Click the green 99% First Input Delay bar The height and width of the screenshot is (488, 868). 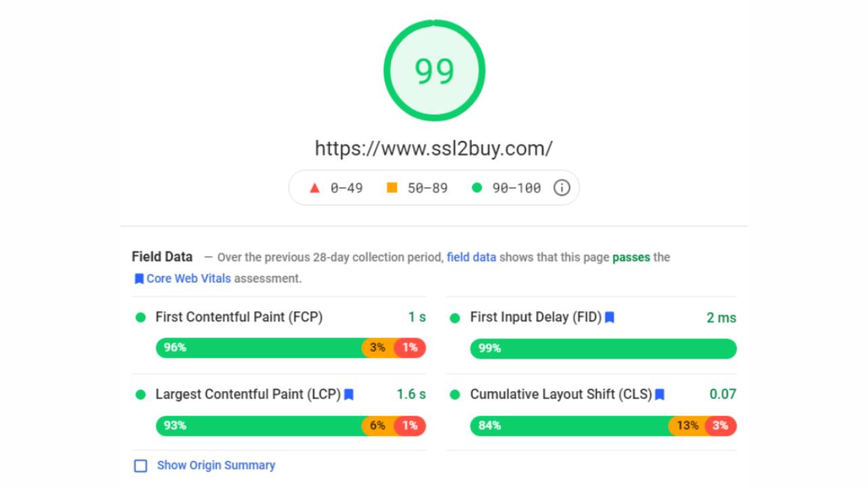pyautogui.click(x=603, y=348)
